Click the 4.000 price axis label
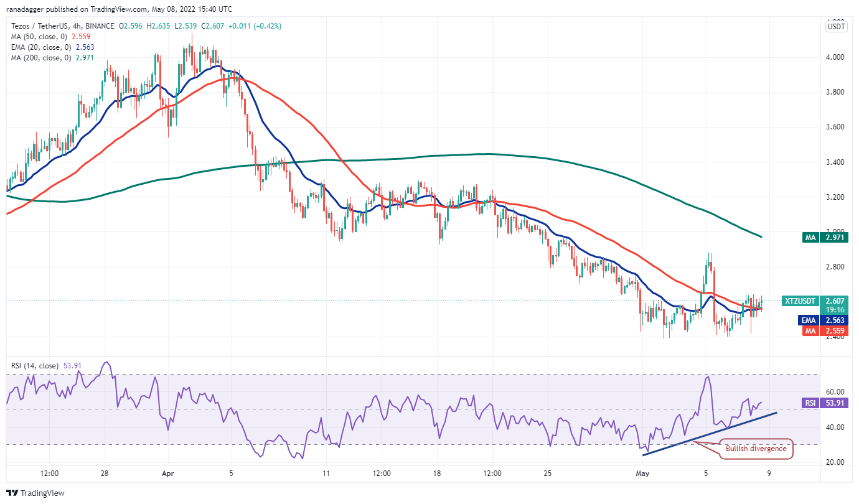 click(835, 57)
